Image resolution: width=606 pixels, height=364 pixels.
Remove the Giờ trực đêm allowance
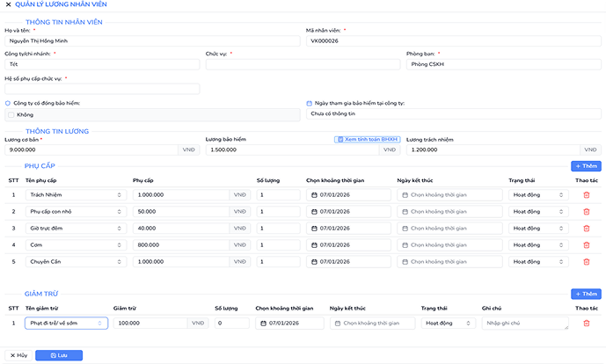click(587, 228)
